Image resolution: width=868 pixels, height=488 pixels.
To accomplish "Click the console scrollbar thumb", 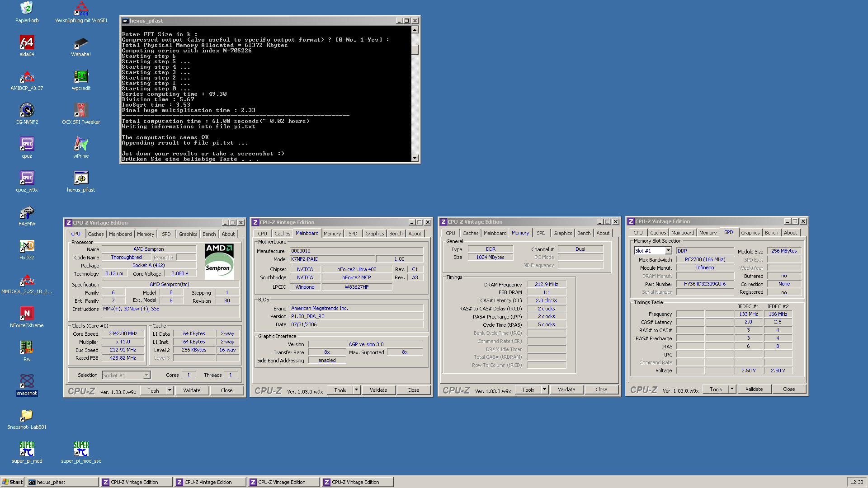I will (x=415, y=50).
